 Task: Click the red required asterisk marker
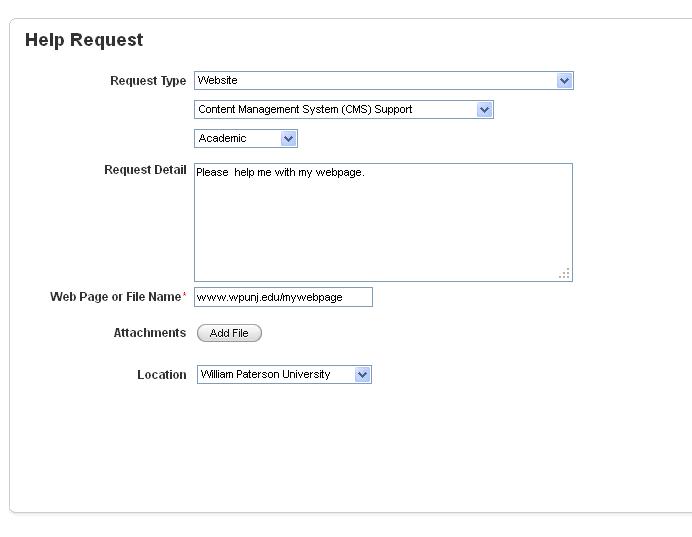pos(184,295)
